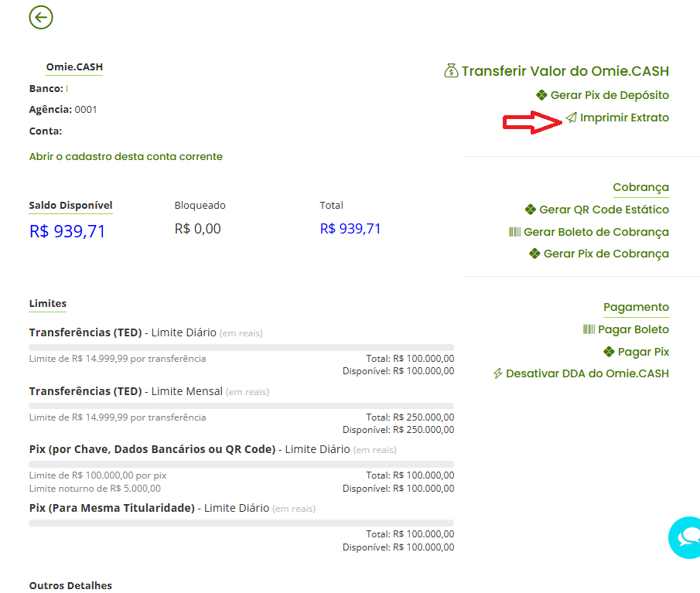Click the Pix Mesma Titularidade progress bar

pyautogui.click(x=241, y=523)
